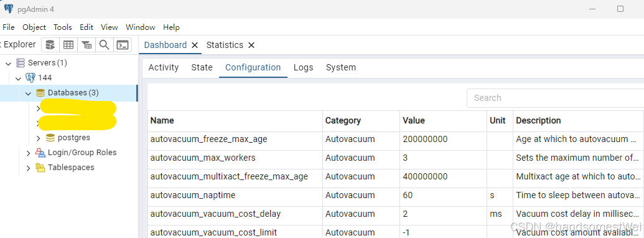This screenshot has height=238, width=644.
Task: Collapse the 144 server node
Action: point(18,78)
